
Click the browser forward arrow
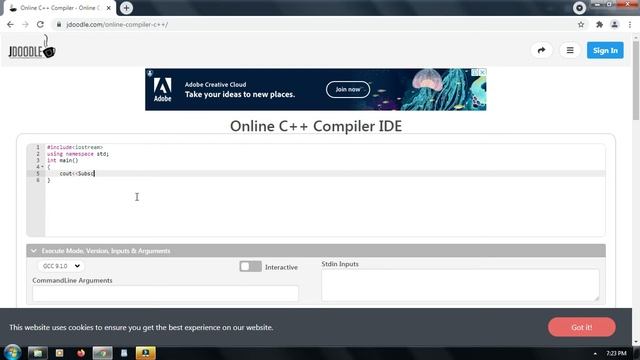(25, 24)
